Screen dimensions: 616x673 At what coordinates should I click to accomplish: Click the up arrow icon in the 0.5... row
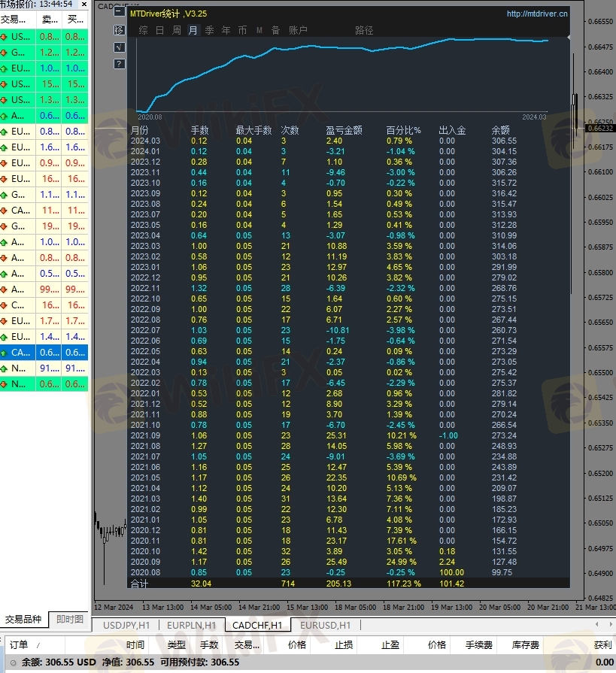click(4, 274)
